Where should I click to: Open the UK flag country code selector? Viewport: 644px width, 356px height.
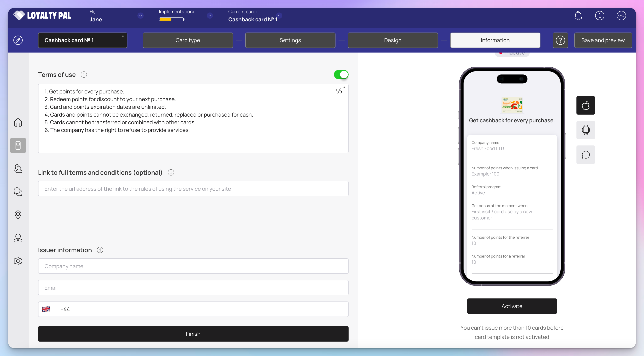(x=46, y=309)
